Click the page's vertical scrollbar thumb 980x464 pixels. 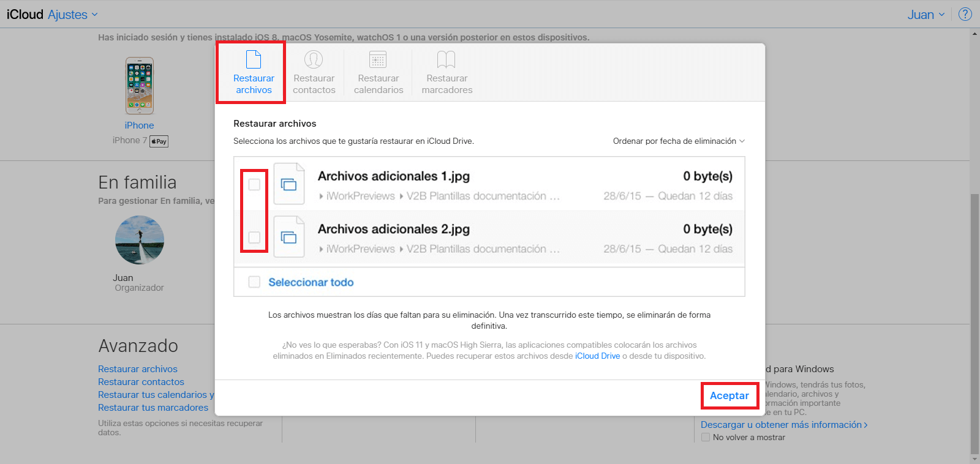coord(974,323)
